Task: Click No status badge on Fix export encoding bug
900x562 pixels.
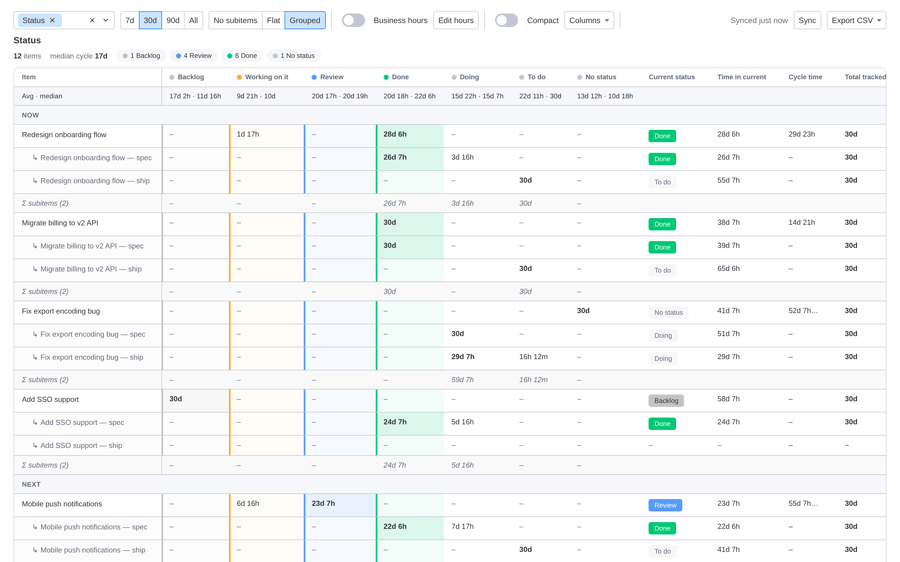Action: pos(668,313)
